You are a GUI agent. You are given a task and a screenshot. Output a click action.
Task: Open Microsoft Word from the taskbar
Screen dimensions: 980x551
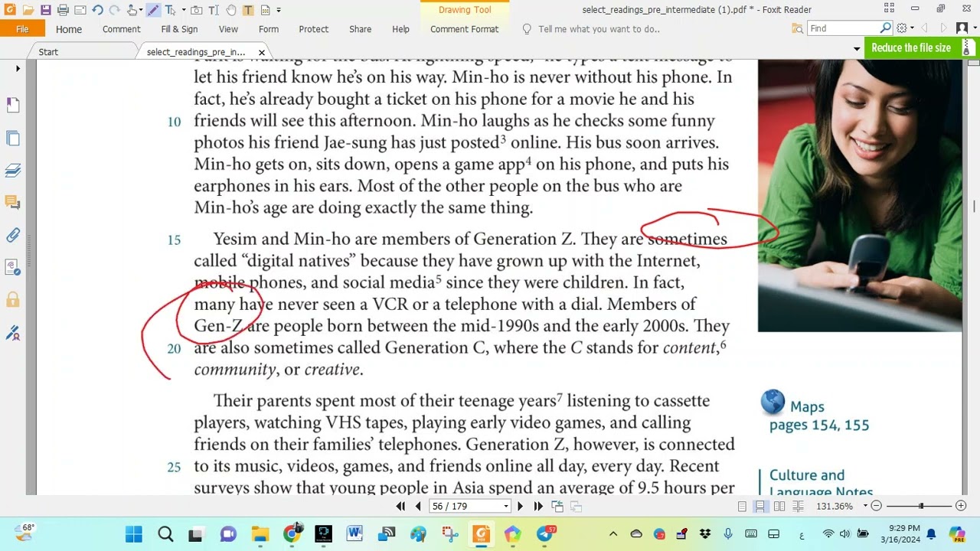pos(354,534)
